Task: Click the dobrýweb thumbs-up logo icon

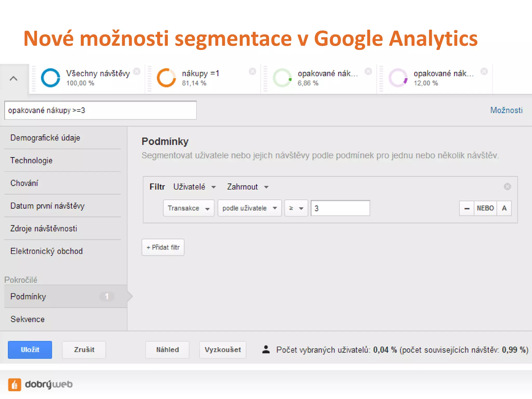Action: (x=15, y=384)
